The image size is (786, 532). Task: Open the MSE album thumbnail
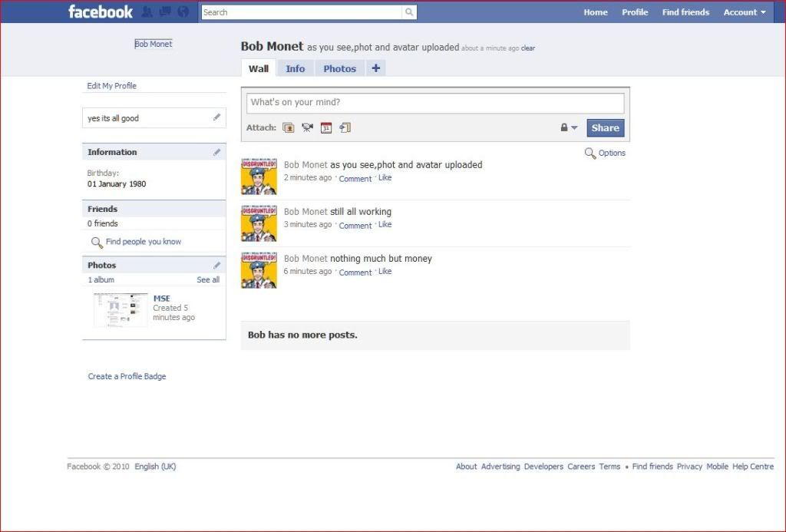[121, 309]
